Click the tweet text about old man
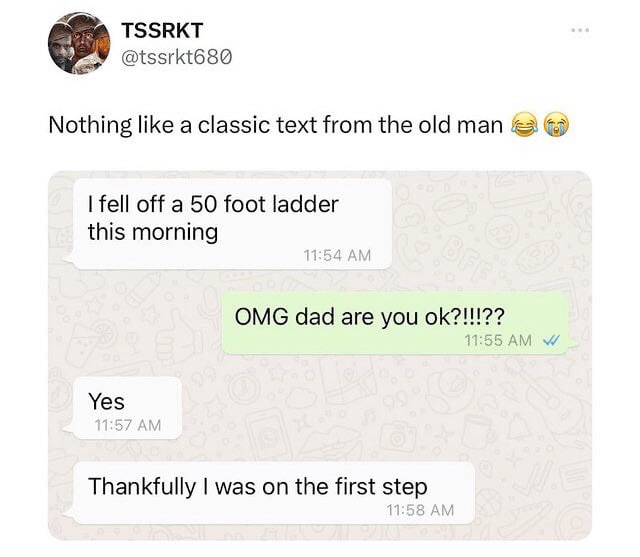Viewport: 640px width, 557px height. [276, 125]
